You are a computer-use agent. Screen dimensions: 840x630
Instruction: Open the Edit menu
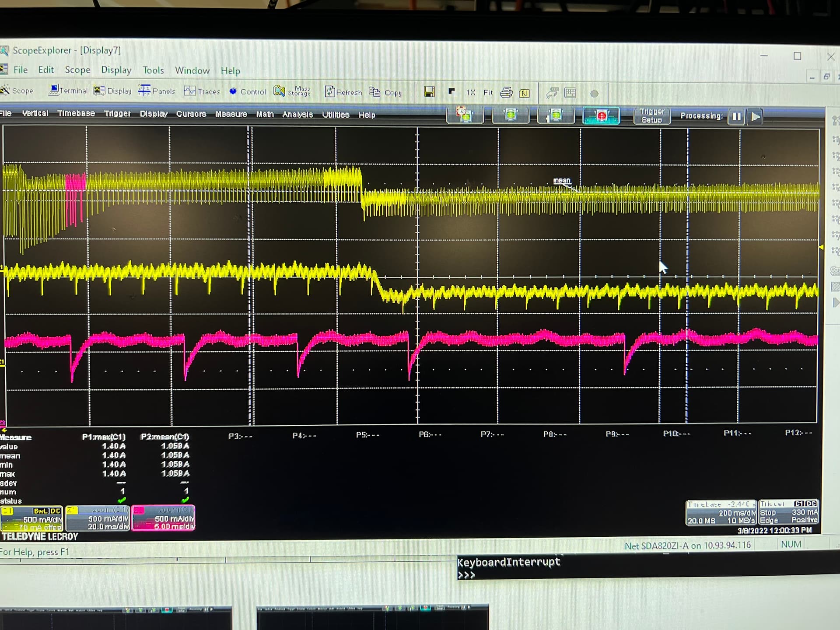(46, 70)
